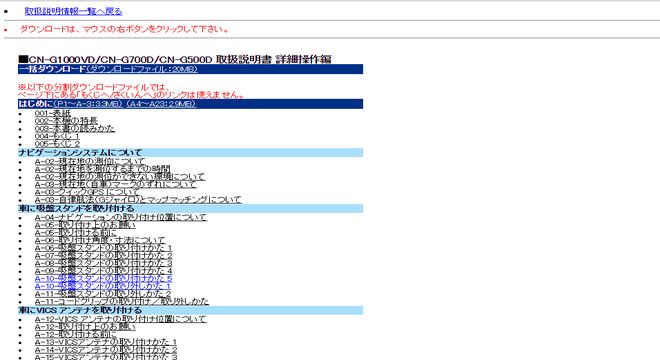Open the 一括ダウンロード 20MB file link
The image size is (660, 360).
click(x=141, y=69)
